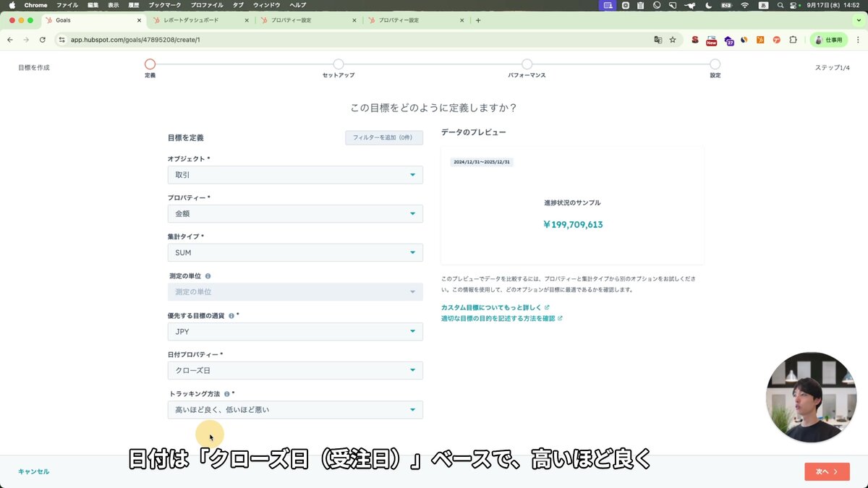Image resolution: width=868 pixels, height=488 pixels.
Task: Bookmark this page via the star icon
Action: click(x=673, y=41)
